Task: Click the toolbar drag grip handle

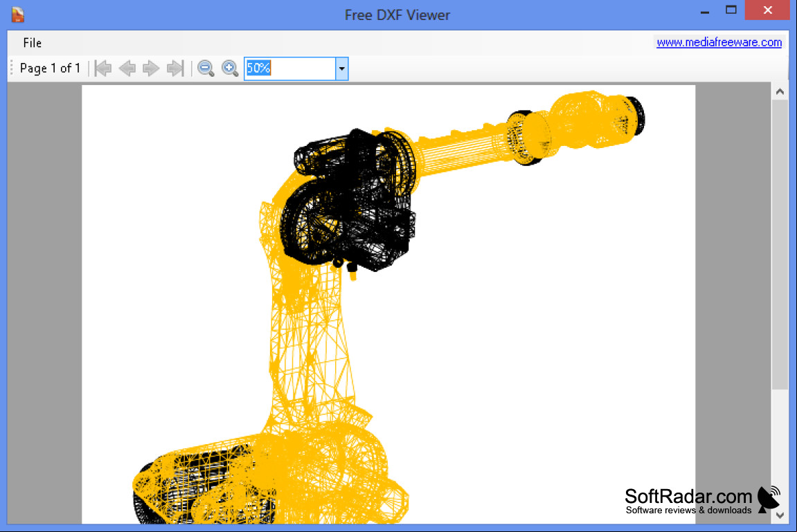Action: tap(11, 68)
